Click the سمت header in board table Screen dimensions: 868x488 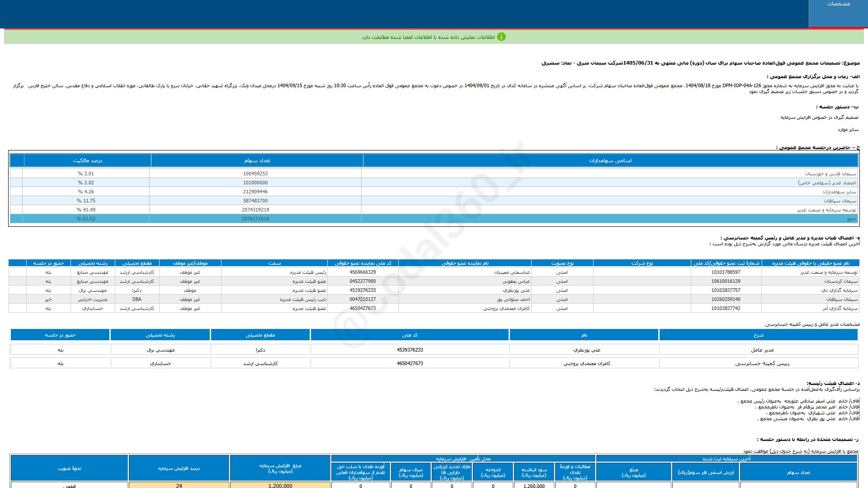click(x=274, y=263)
